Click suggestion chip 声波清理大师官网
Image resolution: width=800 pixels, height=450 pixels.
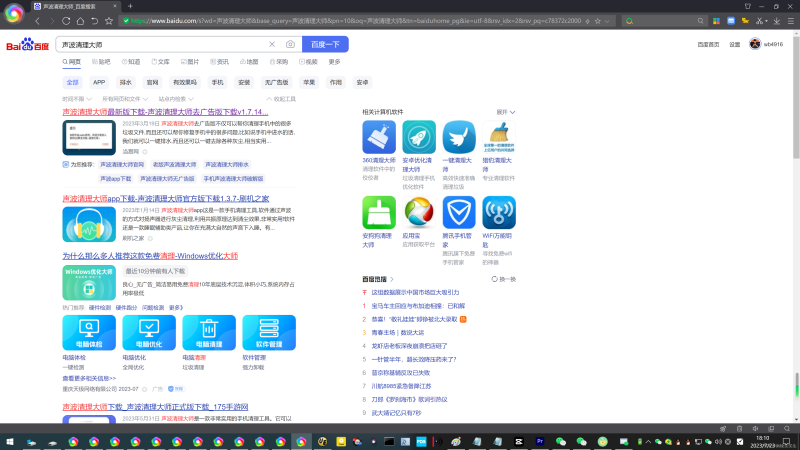(x=122, y=165)
